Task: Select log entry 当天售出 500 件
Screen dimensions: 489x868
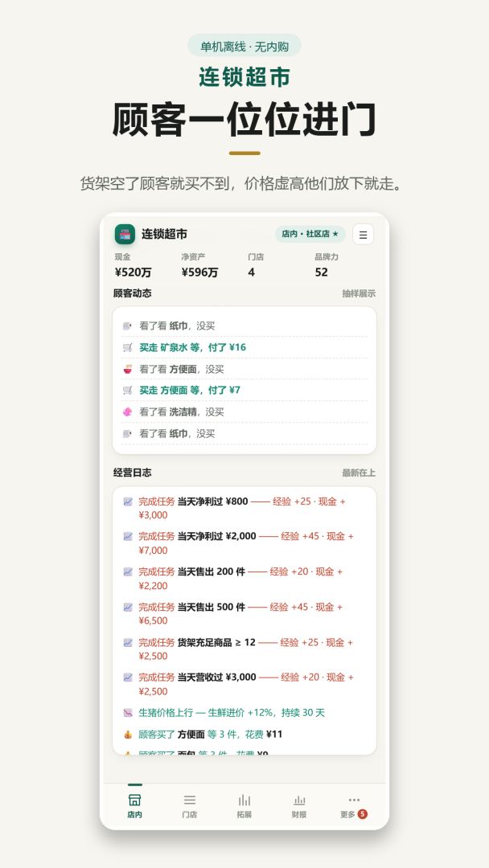Action: (244, 614)
